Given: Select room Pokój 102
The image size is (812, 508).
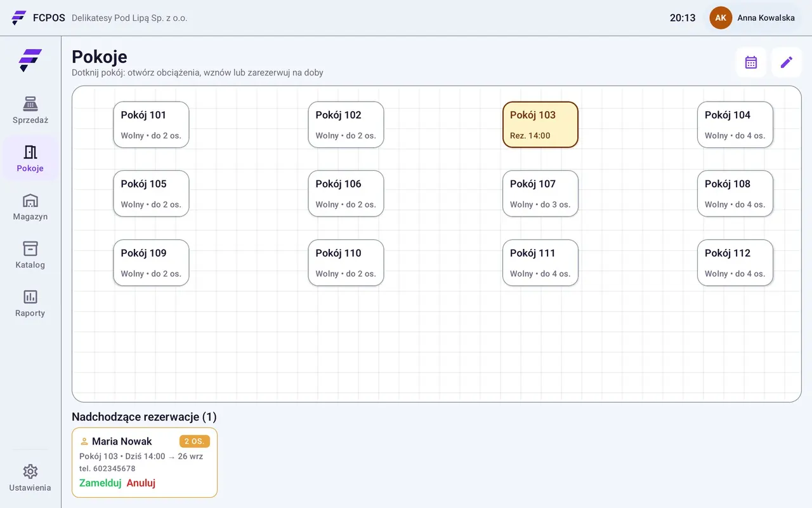Looking at the screenshot, I should click(x=346, y=124).
